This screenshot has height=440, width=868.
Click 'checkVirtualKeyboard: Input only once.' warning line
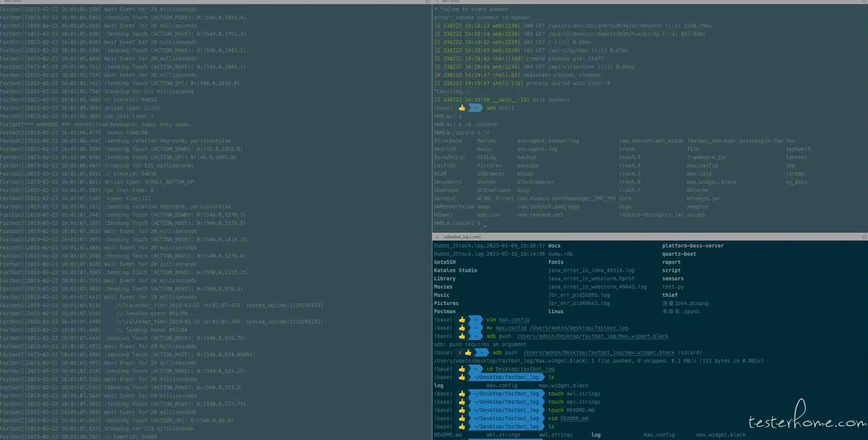95,124
